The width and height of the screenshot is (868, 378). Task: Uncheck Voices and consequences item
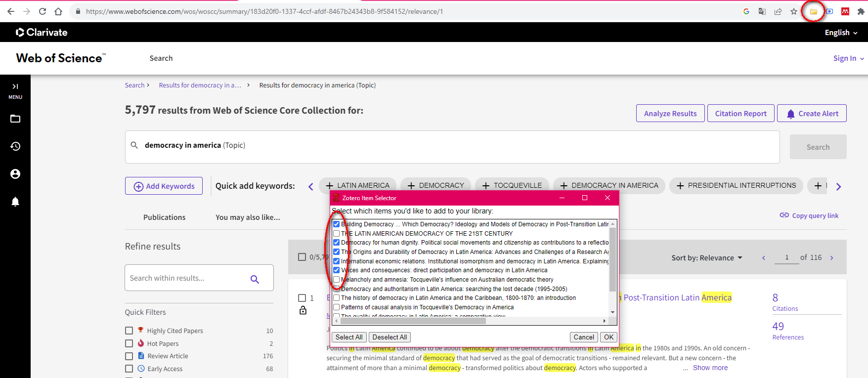point(337,270)
